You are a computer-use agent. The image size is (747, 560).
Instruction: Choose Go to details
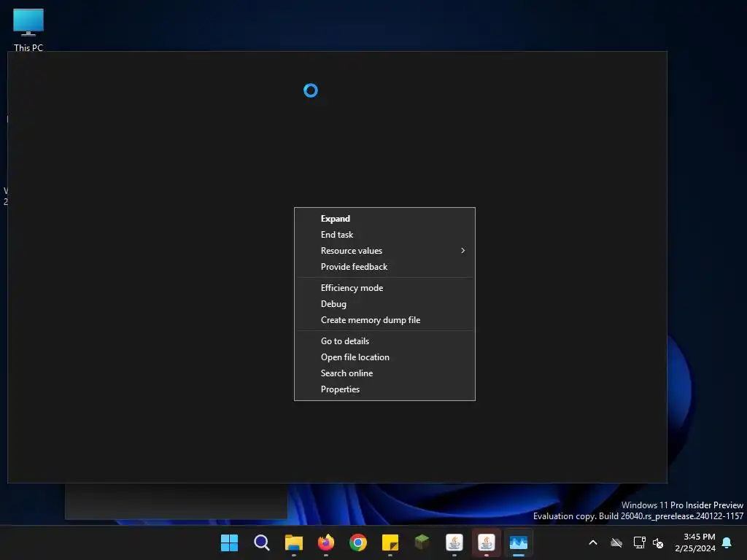pyautogui.click(x=384, y=341)
